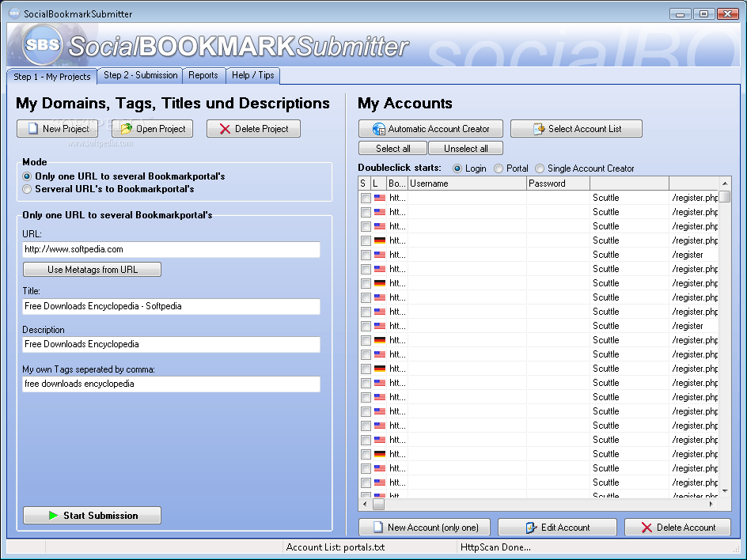Click into the Title input field
747x560 pixels.
point(172,306)
